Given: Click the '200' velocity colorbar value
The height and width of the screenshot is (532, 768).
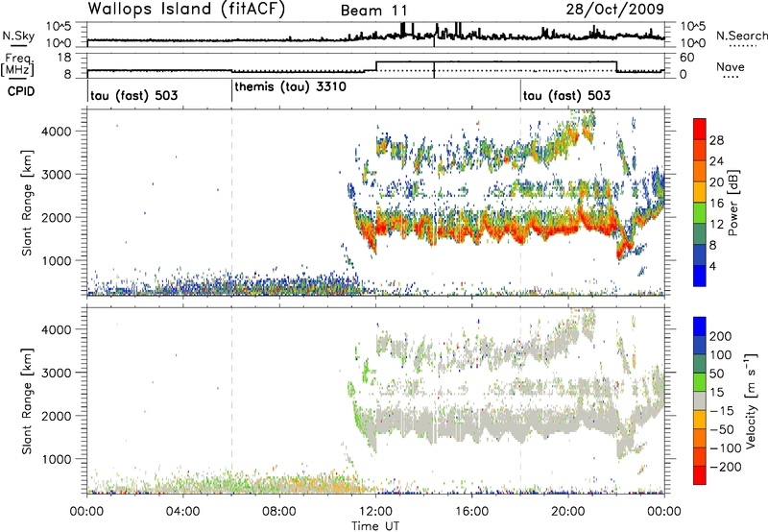Looking at the screenshot, I should coord(721,336).
